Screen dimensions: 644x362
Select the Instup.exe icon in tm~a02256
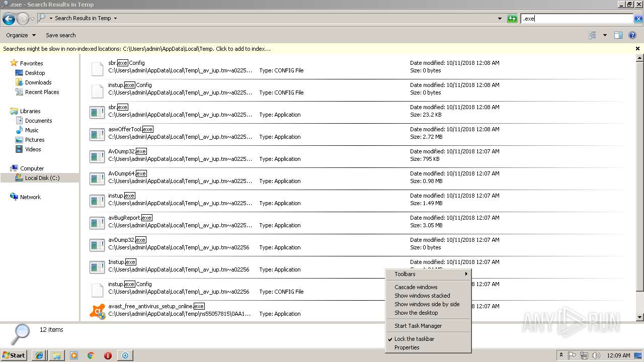[x=97, y=267]
